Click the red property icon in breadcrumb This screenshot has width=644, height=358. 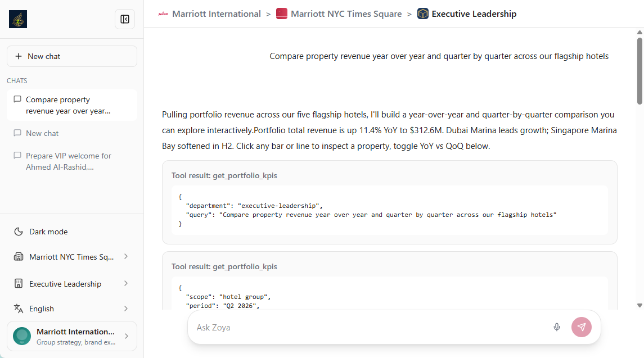pyautogui.click(x=282, y=13)
